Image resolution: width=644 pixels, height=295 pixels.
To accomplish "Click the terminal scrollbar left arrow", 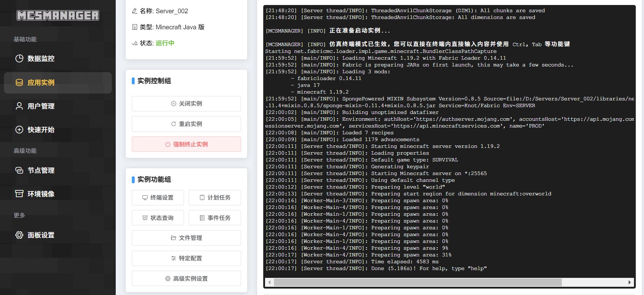I will click(x=269, y=282).
